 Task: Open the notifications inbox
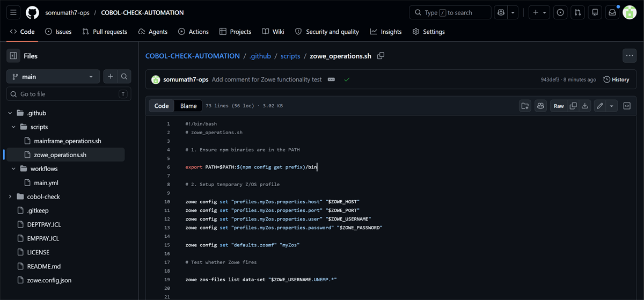tap(612, 12)
